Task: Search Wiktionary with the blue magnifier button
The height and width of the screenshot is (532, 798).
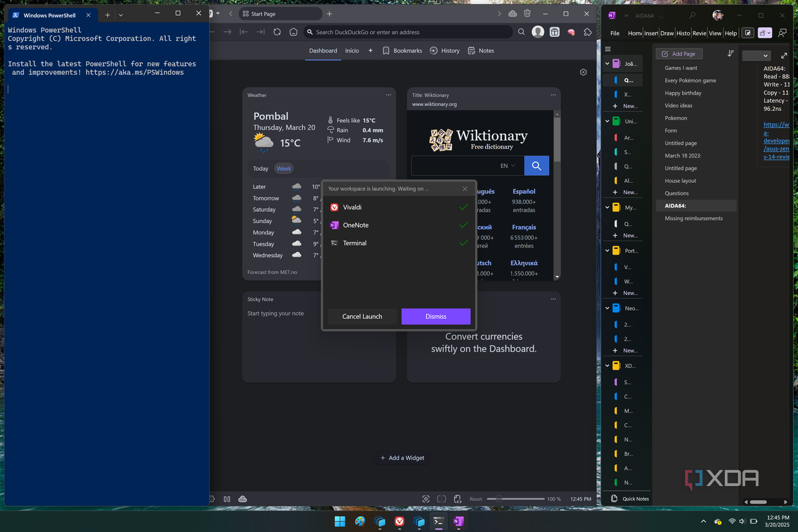Action: [536, 166]
